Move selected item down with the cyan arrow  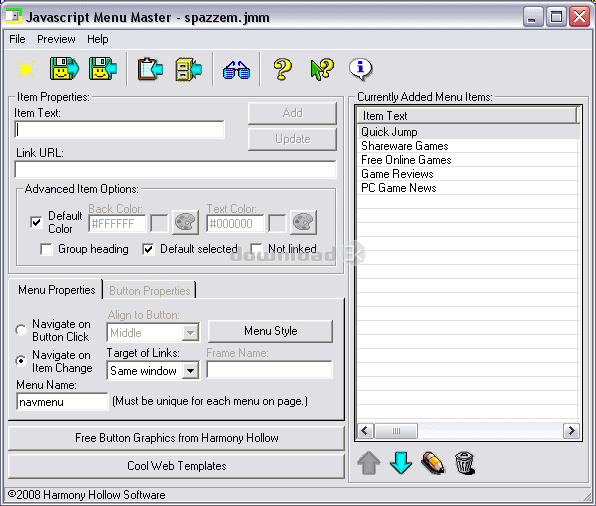(401, 463)
